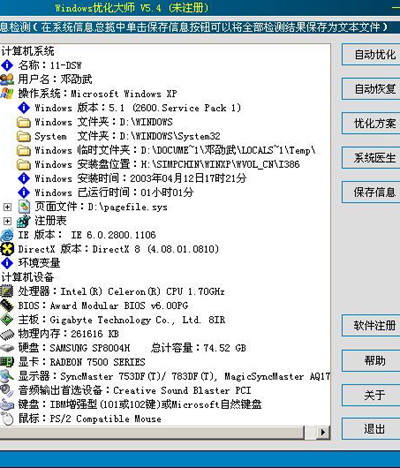
Task: Select the System 文件夹 System32 row
Action: 127,136
